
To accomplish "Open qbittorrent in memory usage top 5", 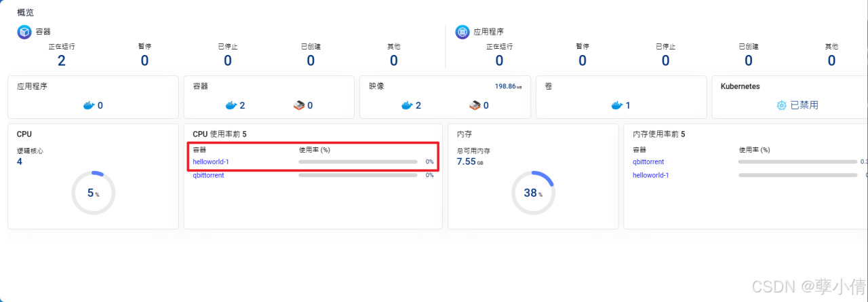I will pos(648,162).
